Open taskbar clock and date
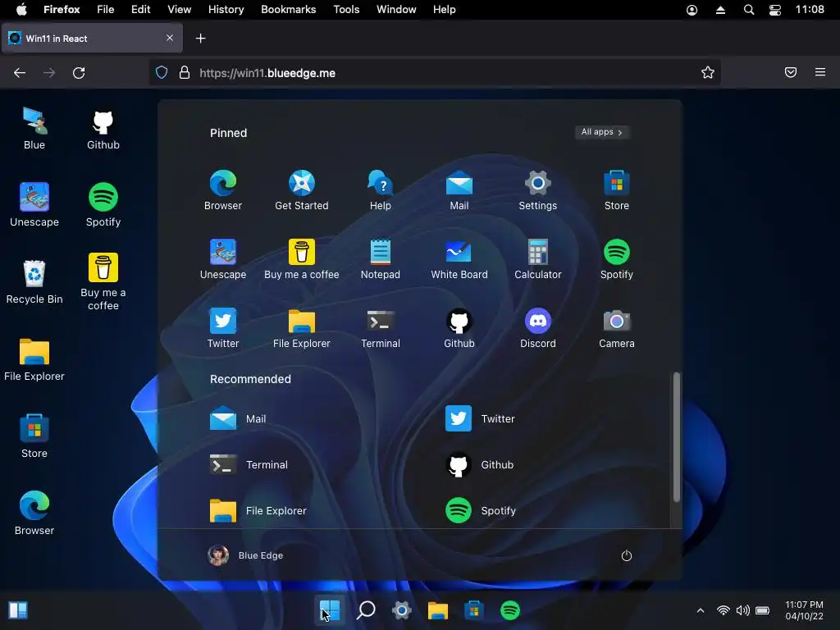840x630 pixels. [x=804, y=610]
